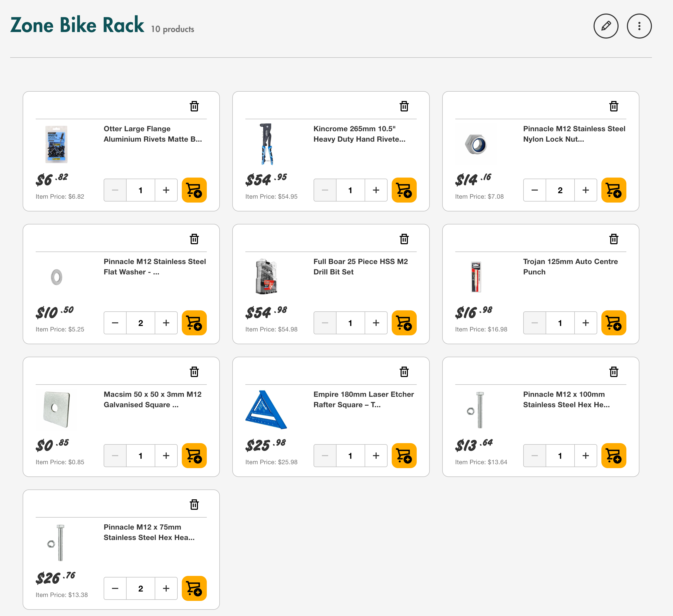Screen dimensions: 673x616
Task: Add Macsim Galvanised Square washer to cart
Action: click(x=194, y=456)
